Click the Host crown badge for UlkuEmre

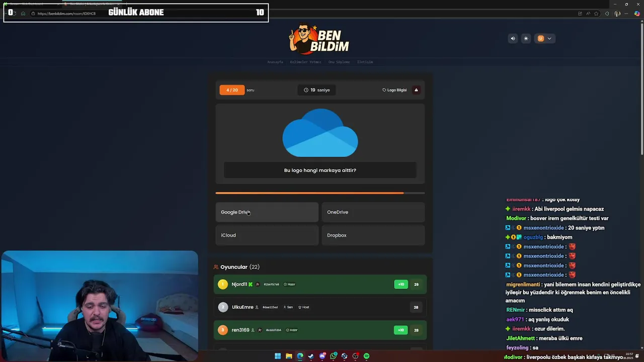(304, 307)
